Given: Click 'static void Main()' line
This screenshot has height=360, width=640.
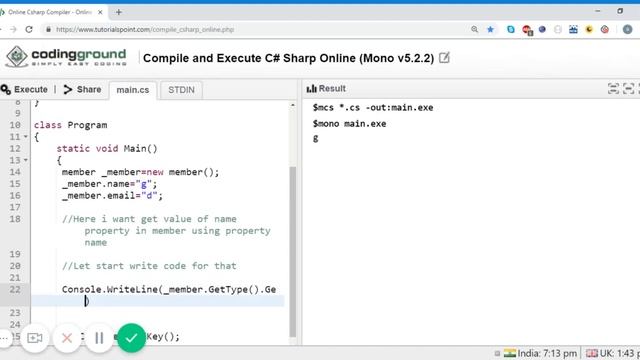Looking at the screenshot, I should [x=107, y=149].
